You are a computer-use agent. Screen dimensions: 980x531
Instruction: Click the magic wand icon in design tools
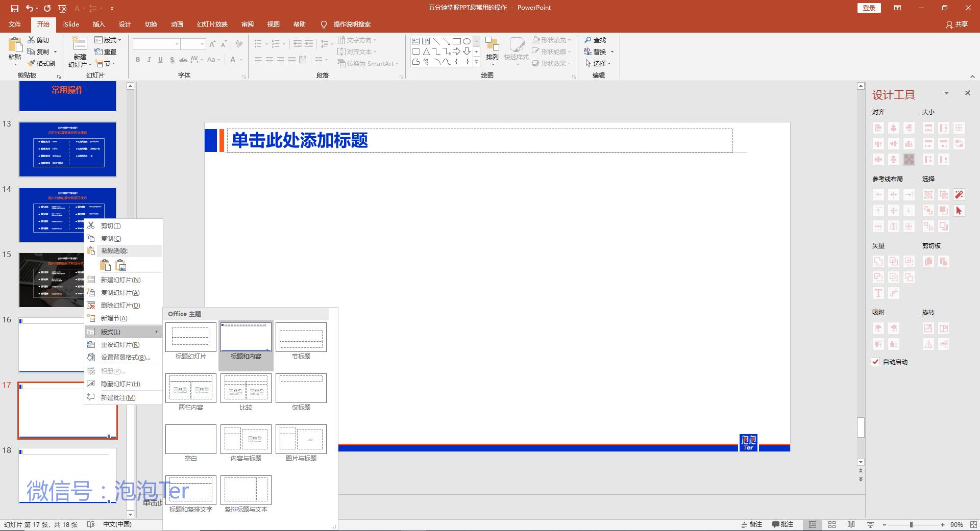959,194
